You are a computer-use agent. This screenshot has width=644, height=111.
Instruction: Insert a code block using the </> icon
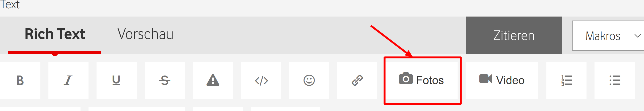pyautogui.click(x=261, y=80)
